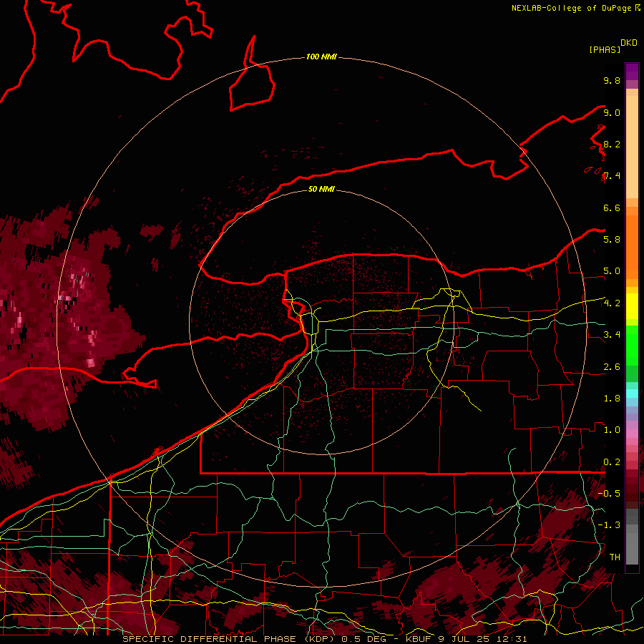Select the 2.6 value on the color scale

pos(612,366)
